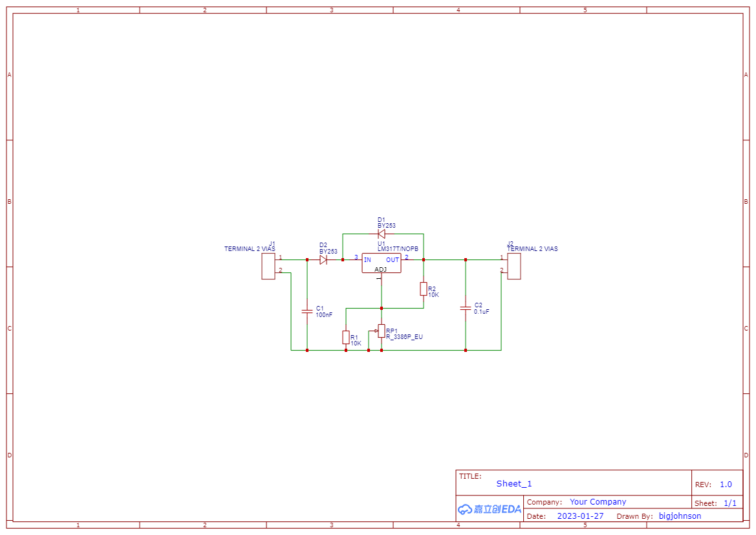The image size is (756, 535).
Task: Select the D2 diode symbol
Action: tap(323, 259)
